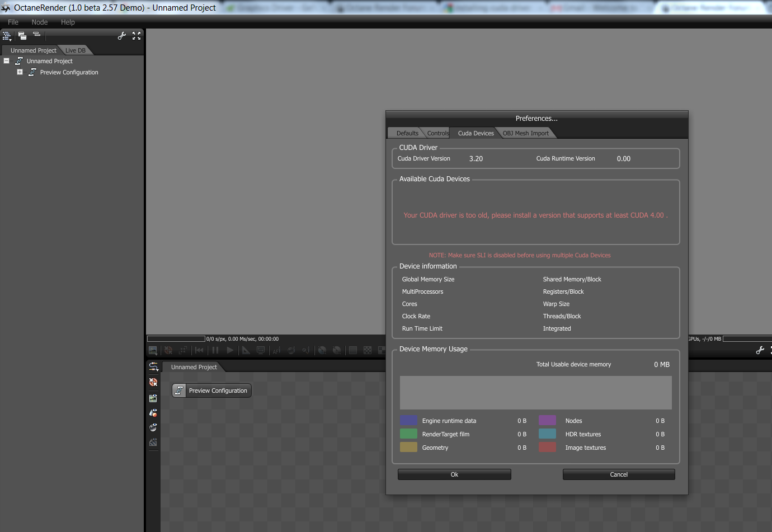The width and height of the screenshot is (772, 532).
Task: Toggle the striped preview eye icon
Action: 153,442
